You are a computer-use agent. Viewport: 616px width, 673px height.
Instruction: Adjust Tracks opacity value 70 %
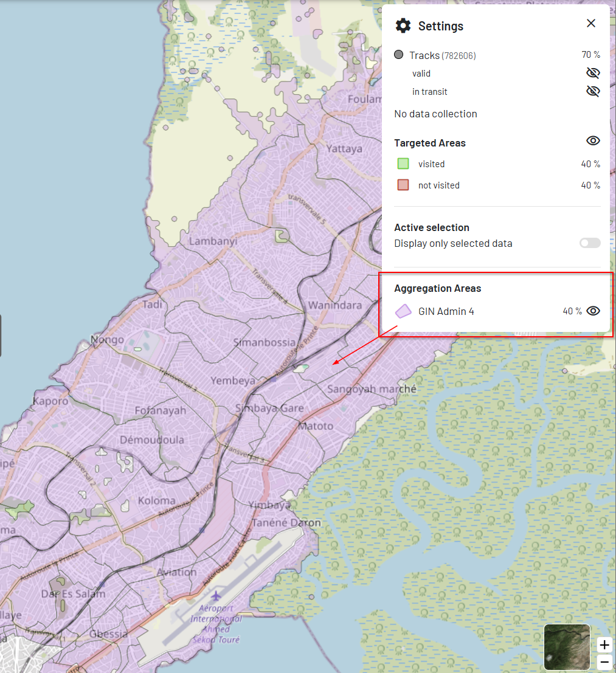click(x=590, y=55)
